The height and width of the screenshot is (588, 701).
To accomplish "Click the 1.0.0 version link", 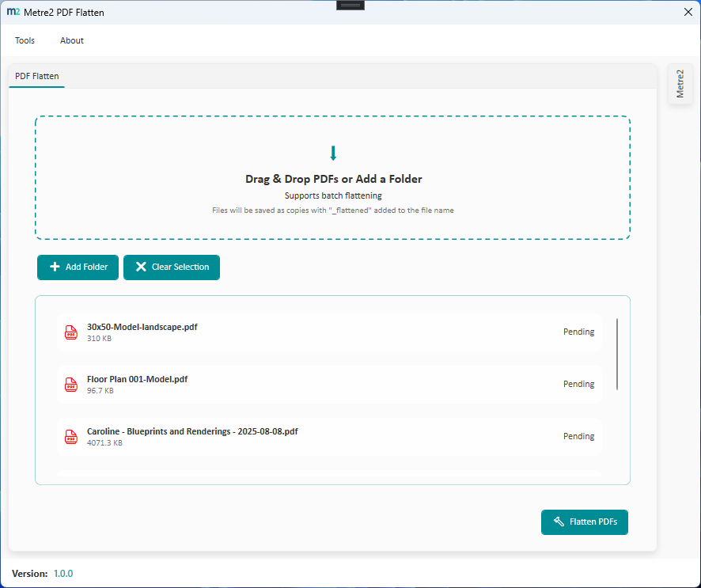I will 63,573.
